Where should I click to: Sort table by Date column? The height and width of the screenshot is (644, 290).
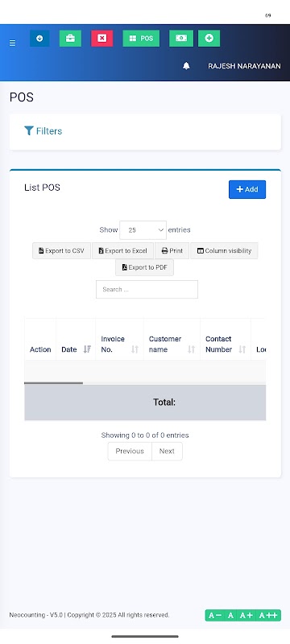(76, 349)
